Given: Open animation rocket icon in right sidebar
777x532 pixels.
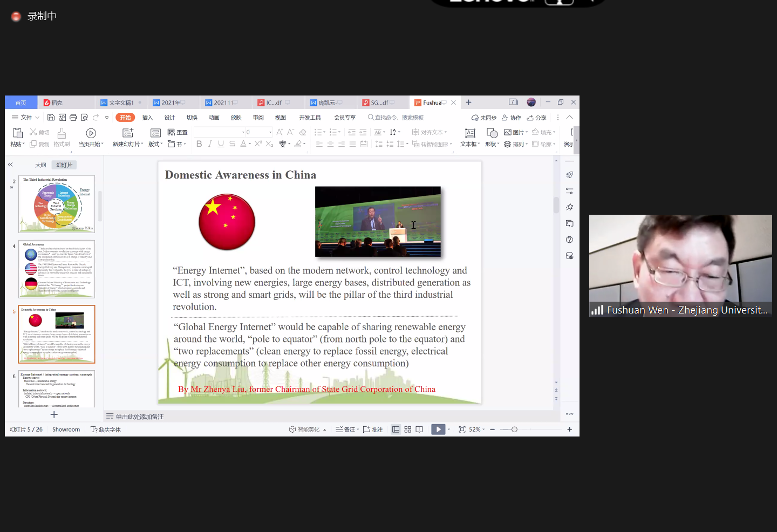Looking at the screenshot, I should pos(569,175).
